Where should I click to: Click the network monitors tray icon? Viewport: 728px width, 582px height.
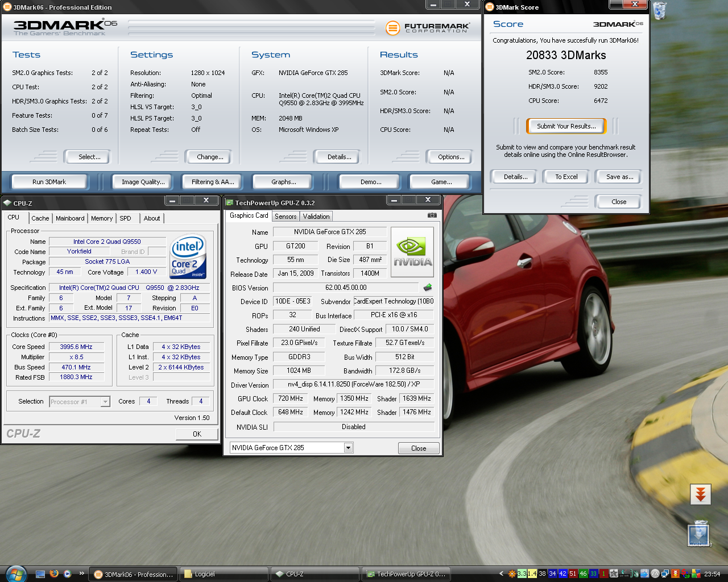(665, 574)
